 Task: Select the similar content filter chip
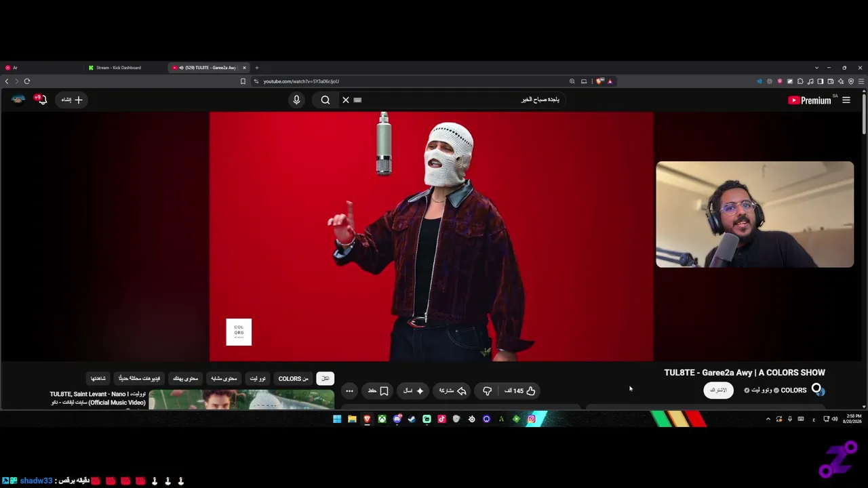pyautogui.click(x=224, y=378)
